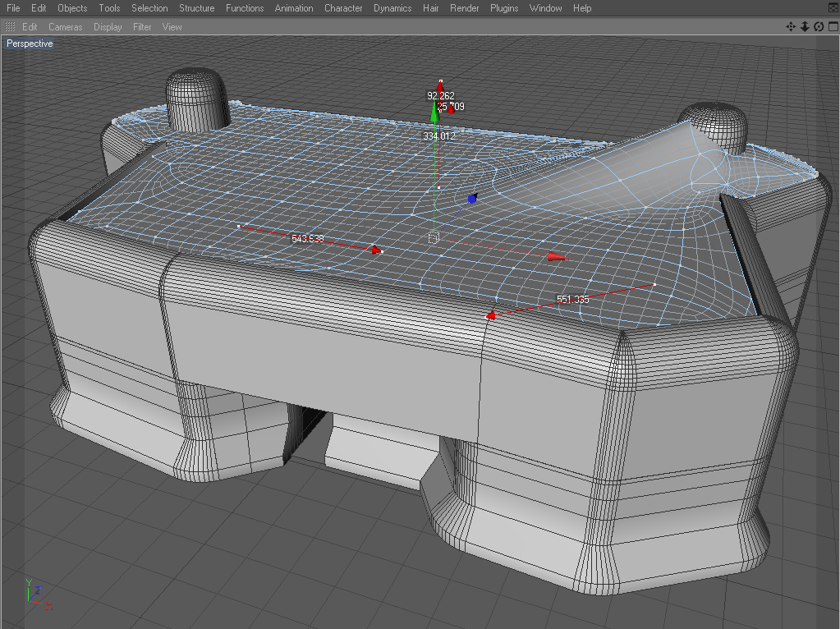This screenshot has width=840, height=629.
Task: Open the Character menu
Action: [343, 8]
